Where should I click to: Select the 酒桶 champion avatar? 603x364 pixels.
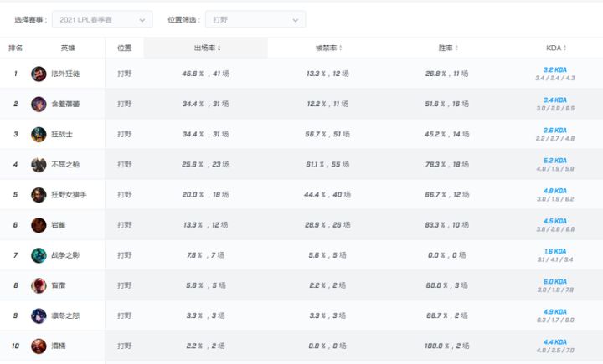39,346
